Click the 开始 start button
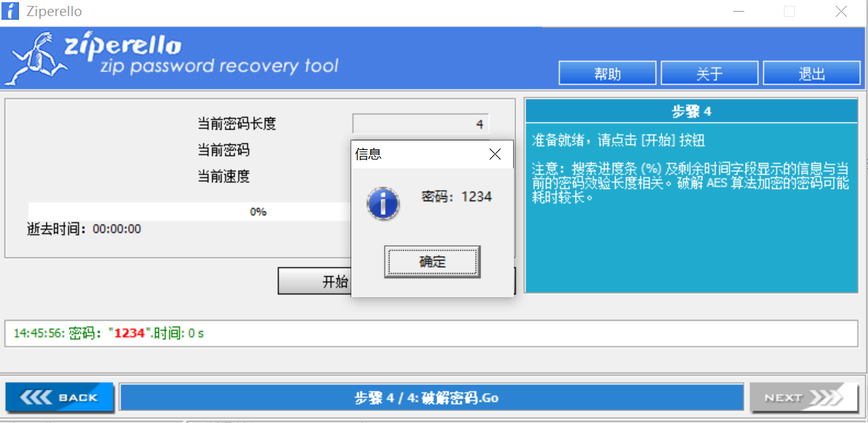The height and width of the screenshot is (423, 868). click(315, 281)
